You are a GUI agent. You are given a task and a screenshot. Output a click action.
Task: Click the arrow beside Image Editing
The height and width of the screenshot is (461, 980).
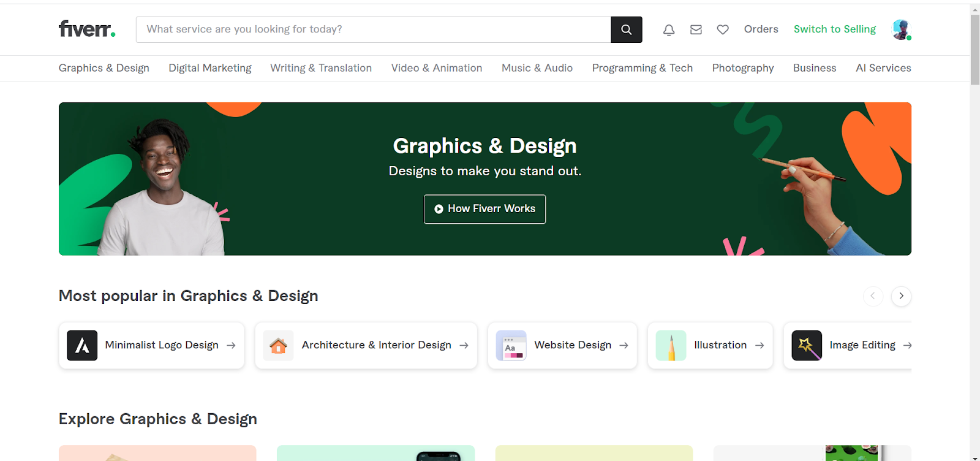tap(907, 346)
